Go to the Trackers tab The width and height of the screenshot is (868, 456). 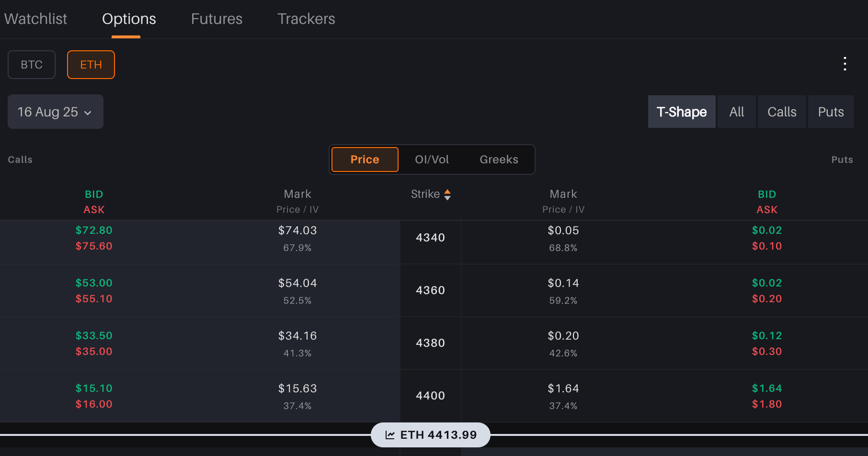click(306, 19)
